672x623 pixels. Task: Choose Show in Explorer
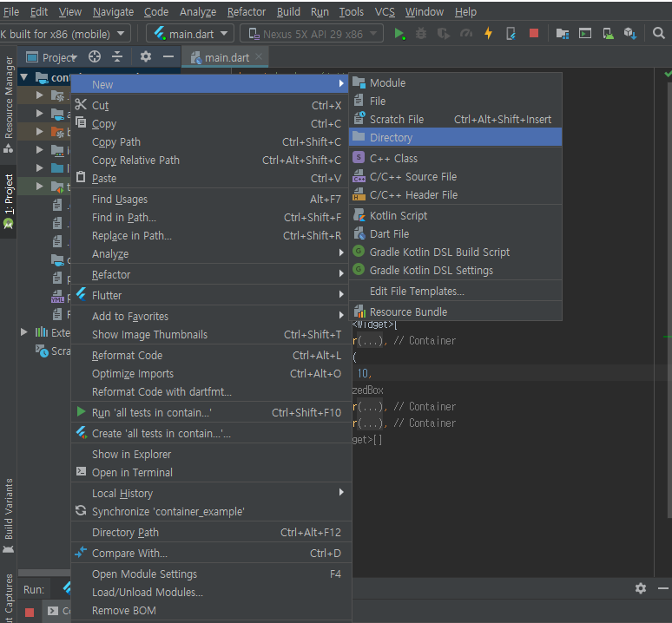211,454
